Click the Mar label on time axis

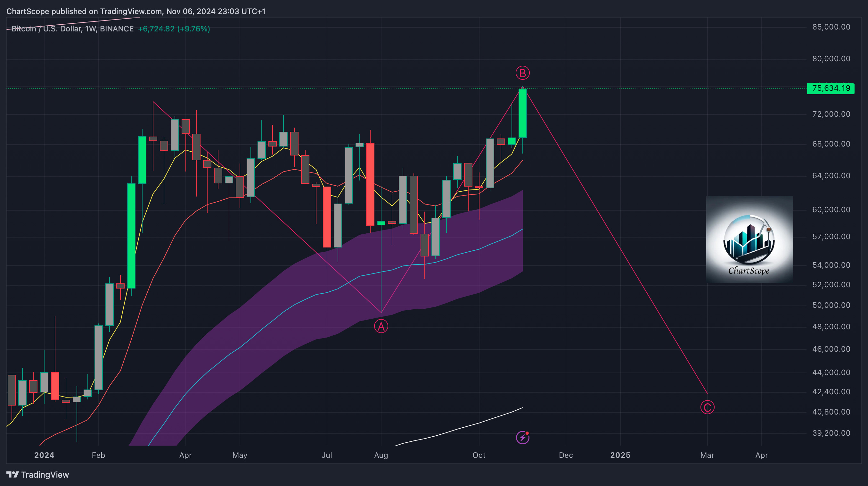(x=707, y=455)
